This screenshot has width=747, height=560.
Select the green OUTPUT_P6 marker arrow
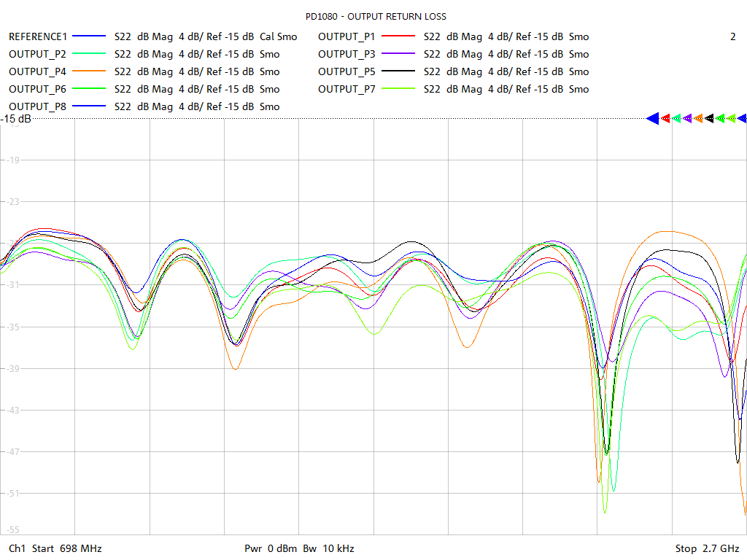coord(721,117)
